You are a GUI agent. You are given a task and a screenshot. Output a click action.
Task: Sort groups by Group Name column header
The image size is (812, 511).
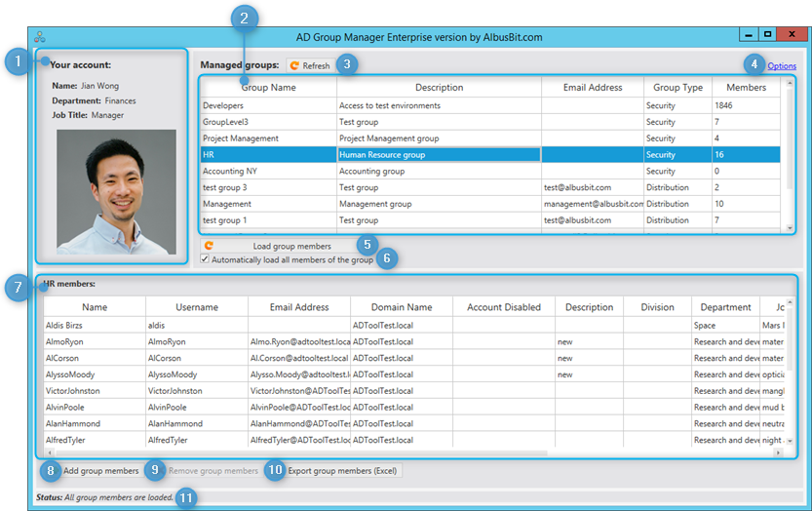coord(268,87)
